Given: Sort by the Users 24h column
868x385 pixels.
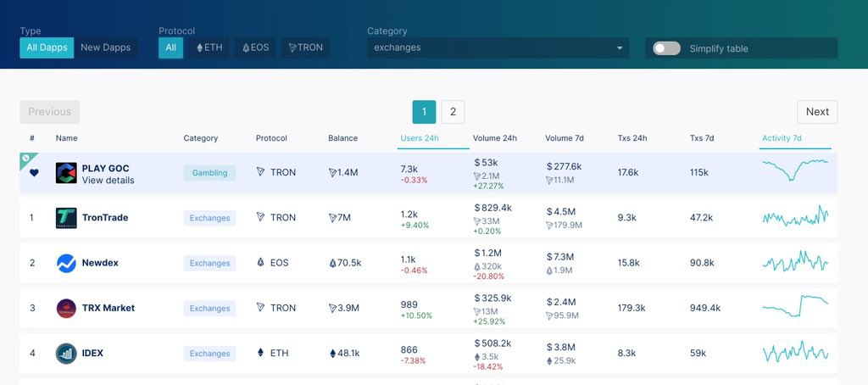Looking at the screenshot, I should pyautogui.click(x=420, y=138).
